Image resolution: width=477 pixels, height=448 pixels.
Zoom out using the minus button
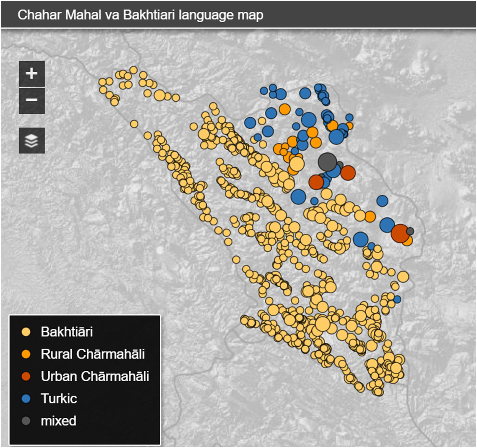coord(31,100)
